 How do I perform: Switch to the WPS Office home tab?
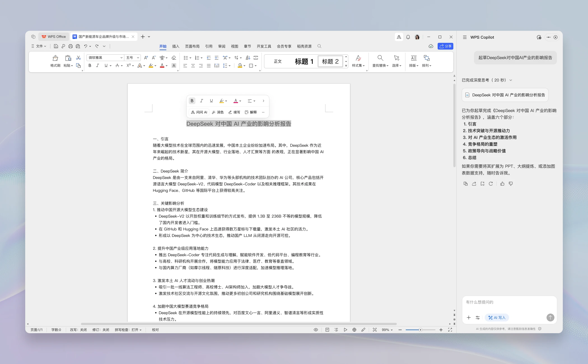click(54, 37)
